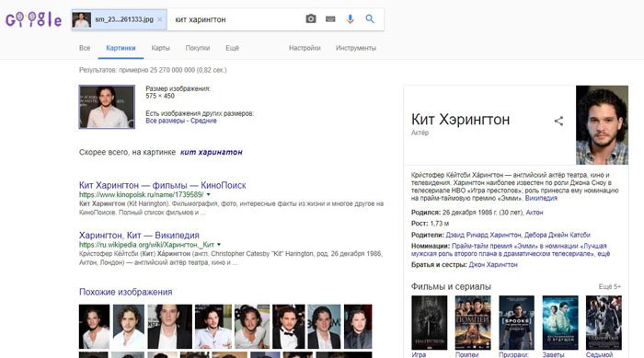Expand KinoPoisk result URL dropdown arrow
The height and width of the screenshot is (358, 644).
(208, 194)
